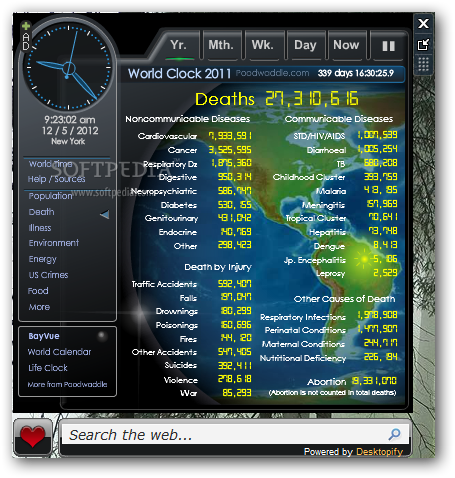The height and width of the screenshot is (478, 455).
Task: Click the Malaria row label
Action: point(331,191)
